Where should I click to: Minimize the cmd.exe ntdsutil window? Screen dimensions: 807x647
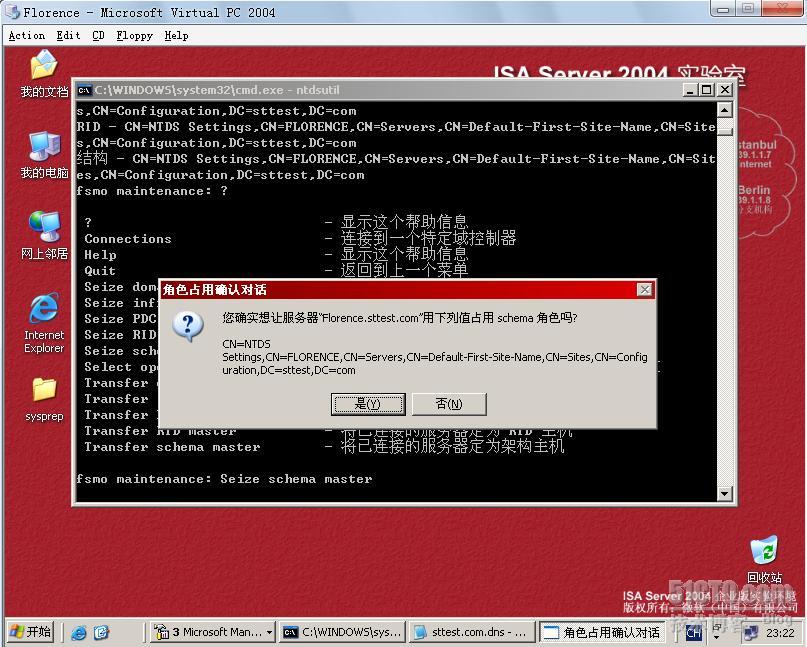click(x=690, y=90)
